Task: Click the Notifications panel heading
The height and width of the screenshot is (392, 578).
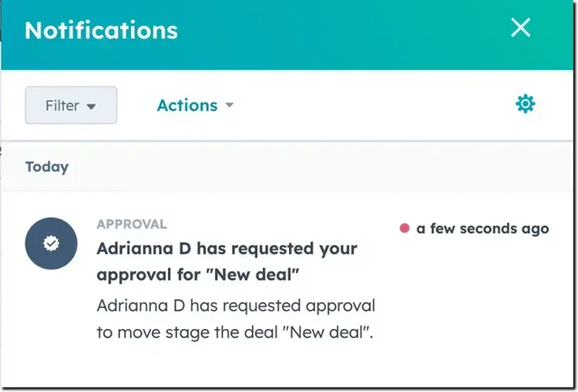Action: [101, 30]
